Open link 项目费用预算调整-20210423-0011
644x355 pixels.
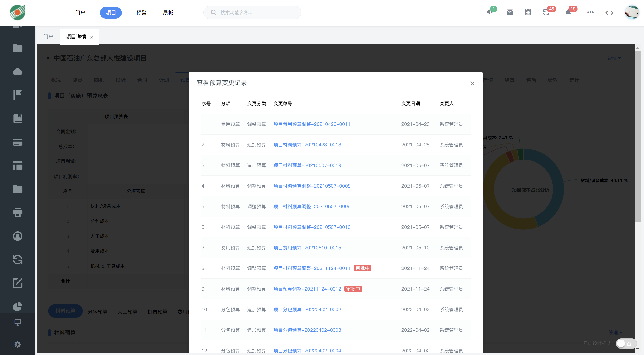coord(312,124)
